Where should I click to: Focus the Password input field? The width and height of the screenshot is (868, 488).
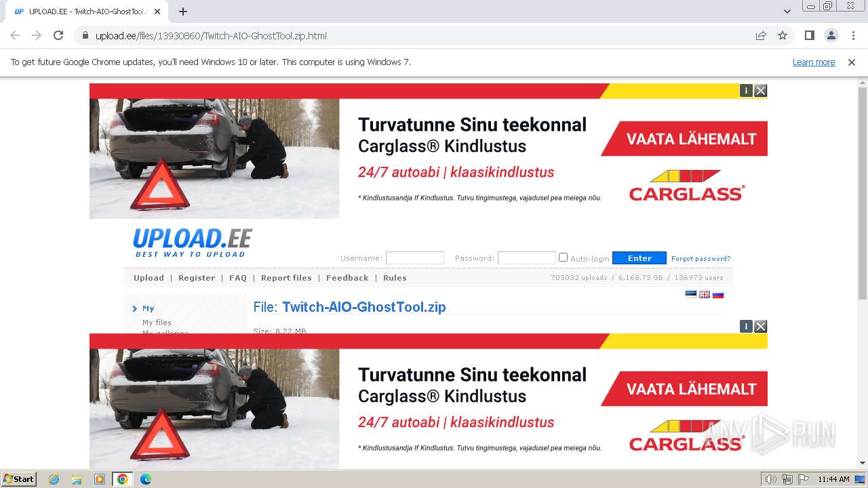[x=527, y=258]
